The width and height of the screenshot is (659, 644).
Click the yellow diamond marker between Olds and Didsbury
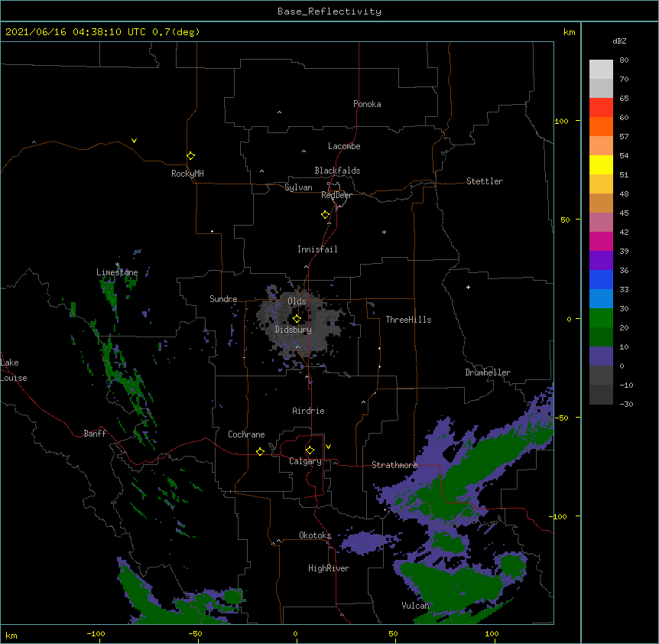(x=297, y=319)
